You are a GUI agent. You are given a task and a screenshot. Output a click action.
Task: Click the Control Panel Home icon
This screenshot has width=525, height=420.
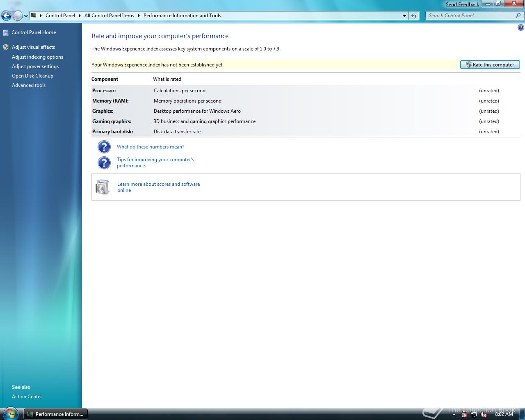pos(6,32)
